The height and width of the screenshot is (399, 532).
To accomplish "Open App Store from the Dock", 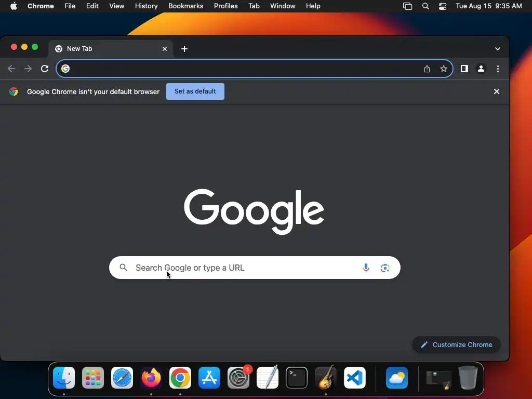I will [209, 378].
